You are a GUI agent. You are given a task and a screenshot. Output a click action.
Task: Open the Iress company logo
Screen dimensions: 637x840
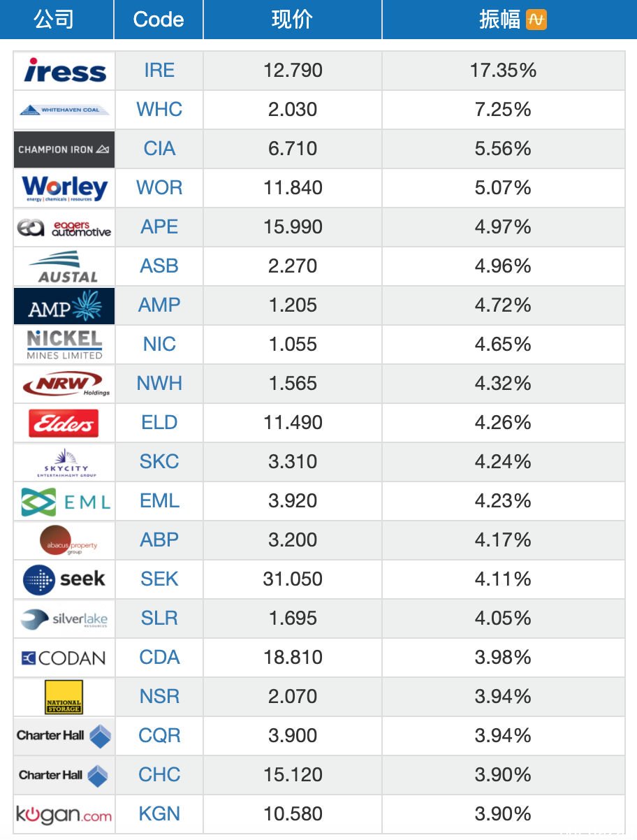tap(64, 71)
